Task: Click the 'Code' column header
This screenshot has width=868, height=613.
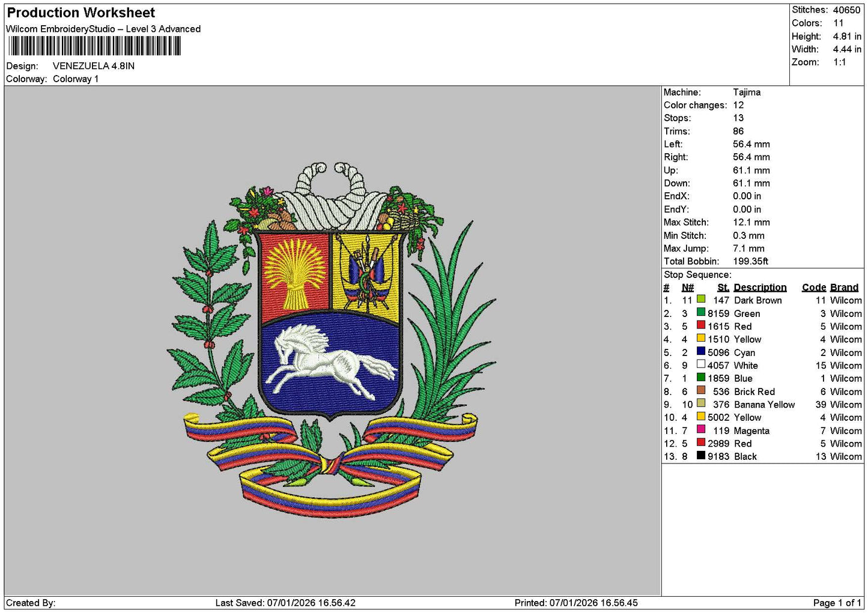Action: coord(814,288)
